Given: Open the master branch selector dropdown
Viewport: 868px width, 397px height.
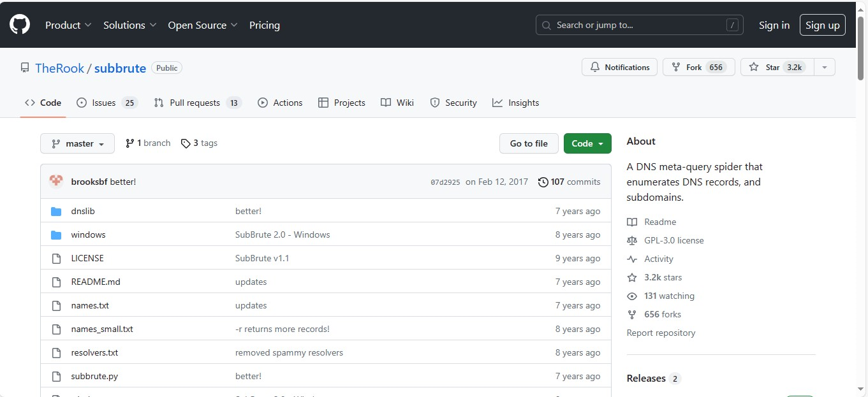Looking at the screenshot, I should pos(77,143).
